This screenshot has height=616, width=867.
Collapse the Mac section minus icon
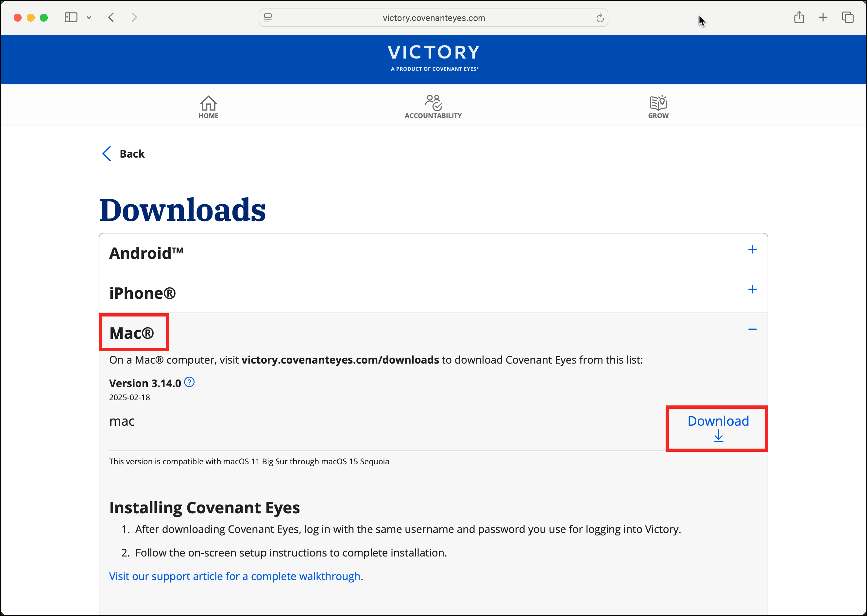pyautogui.click(x=752, y=329)
